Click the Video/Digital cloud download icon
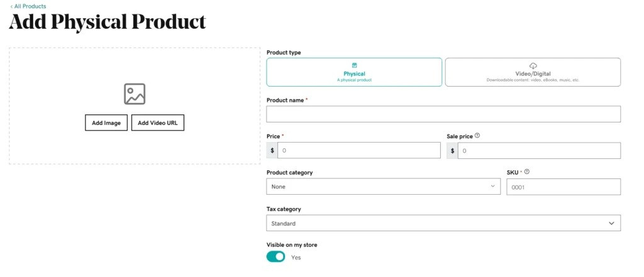 click(x=533, y=66)
